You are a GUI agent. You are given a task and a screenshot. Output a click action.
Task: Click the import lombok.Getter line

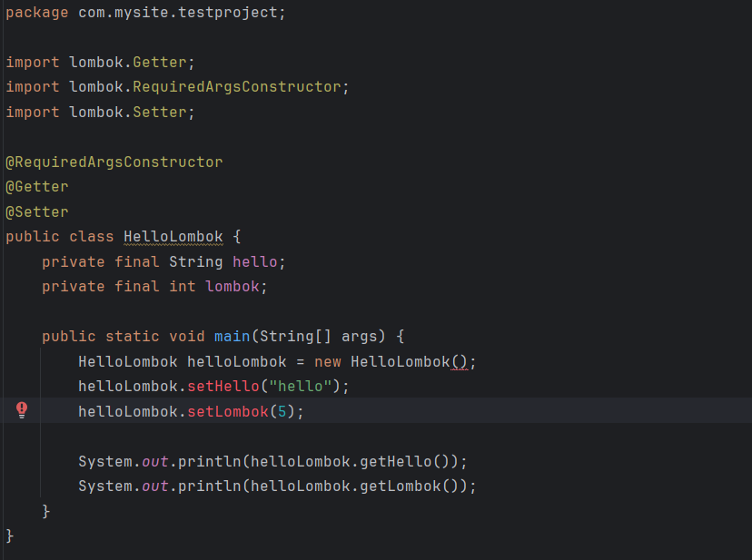100,63
